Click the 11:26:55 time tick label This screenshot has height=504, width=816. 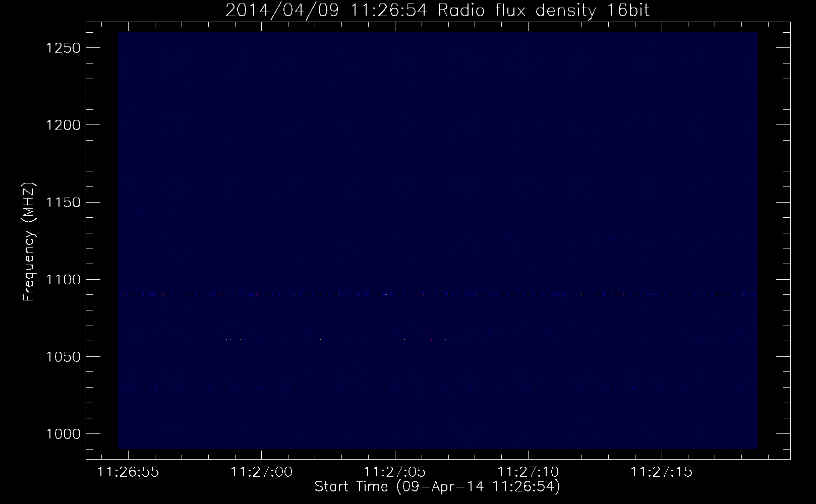[x=128, y=472]
